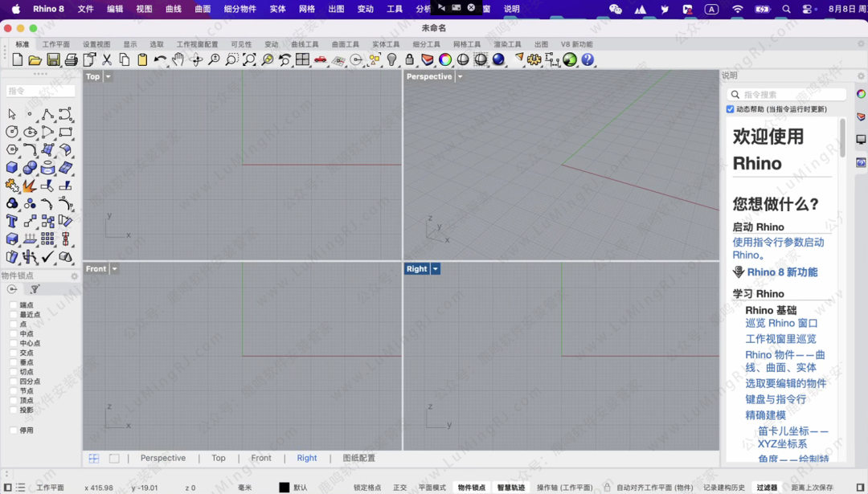Click the Undo arrow icon
This screenshot has height=494, width=868.
click(x=160, y=60)
